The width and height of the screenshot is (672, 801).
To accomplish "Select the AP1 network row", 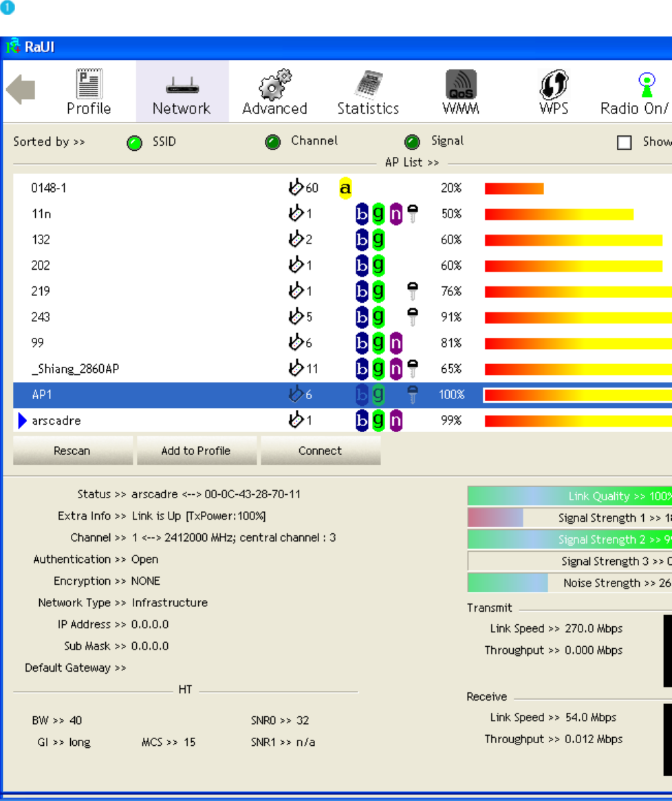I will point(343,394).
